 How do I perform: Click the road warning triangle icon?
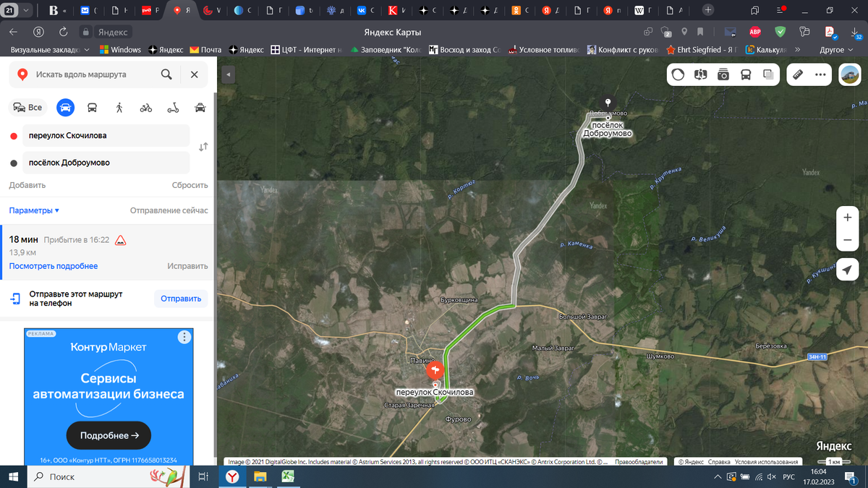(121, 240)
